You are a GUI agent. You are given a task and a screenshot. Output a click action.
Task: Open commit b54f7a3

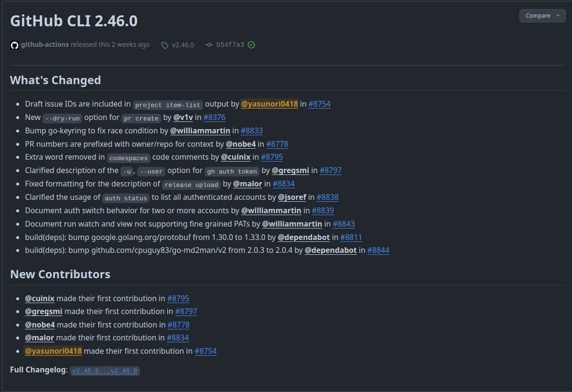click(230, 44)
